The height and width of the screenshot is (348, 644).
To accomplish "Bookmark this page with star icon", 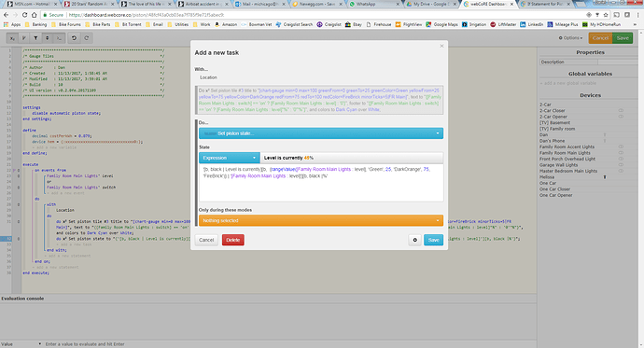I will coord(606,15).
